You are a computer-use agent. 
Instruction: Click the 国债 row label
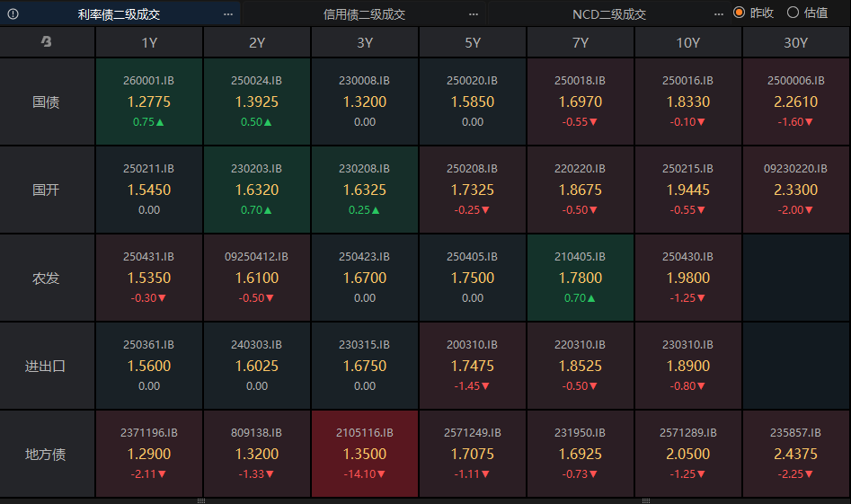(46, 102)
